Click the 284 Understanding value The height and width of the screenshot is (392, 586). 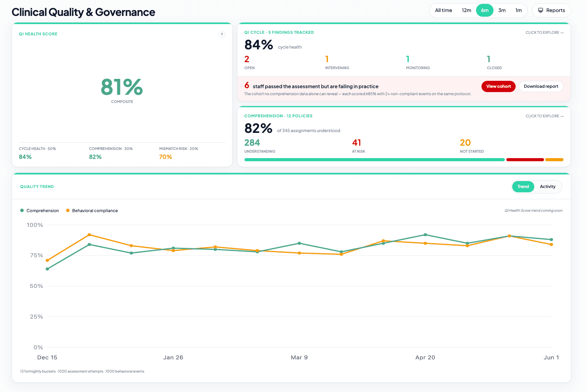[252, 143]
